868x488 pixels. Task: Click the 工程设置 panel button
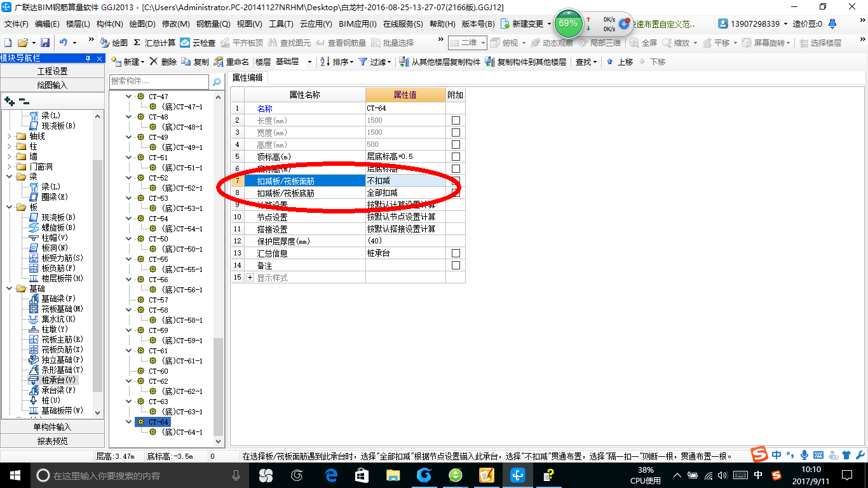coord(52,71)
